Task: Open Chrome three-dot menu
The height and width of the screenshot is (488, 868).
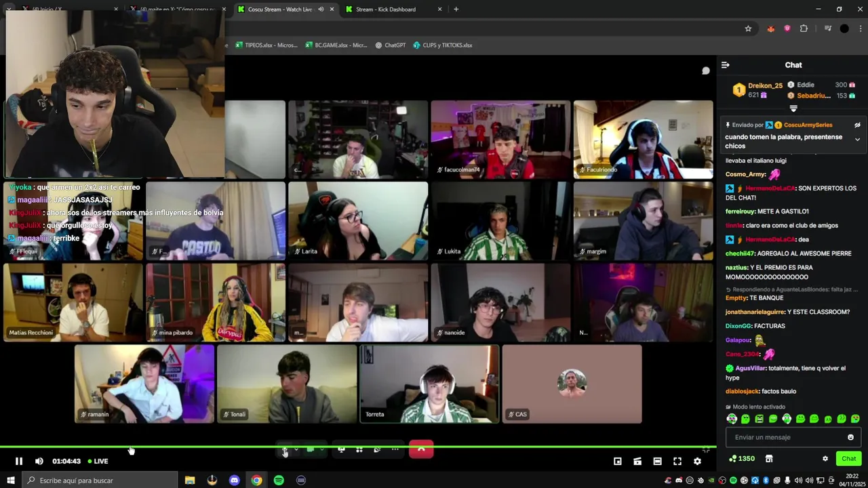Action: pyautogui.click(x=861, y=28)
